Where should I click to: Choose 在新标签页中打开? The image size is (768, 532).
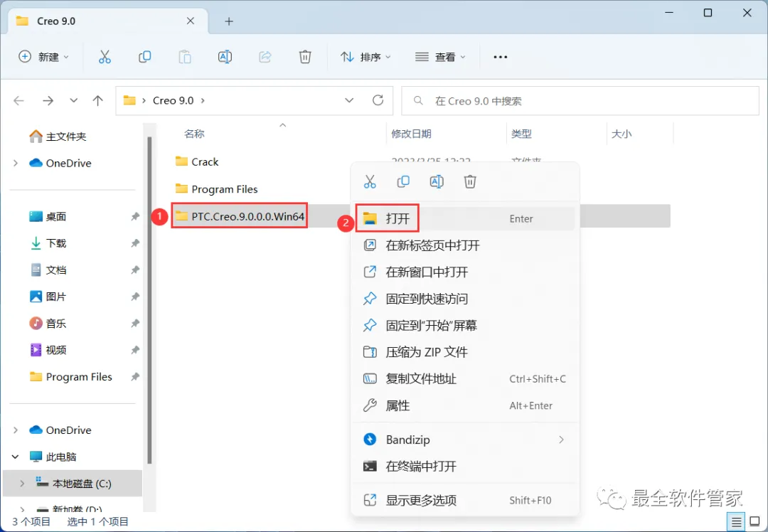point(465,245)
